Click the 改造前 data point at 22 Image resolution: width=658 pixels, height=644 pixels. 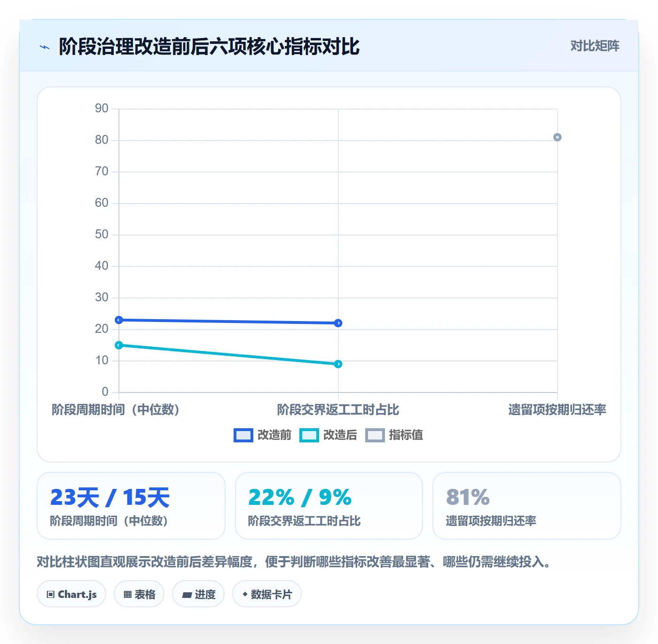[338, 323]
